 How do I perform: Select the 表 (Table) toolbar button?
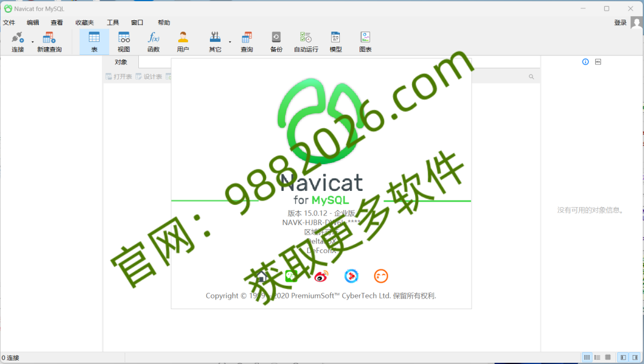pyautogui.click(x=94, y=42)
